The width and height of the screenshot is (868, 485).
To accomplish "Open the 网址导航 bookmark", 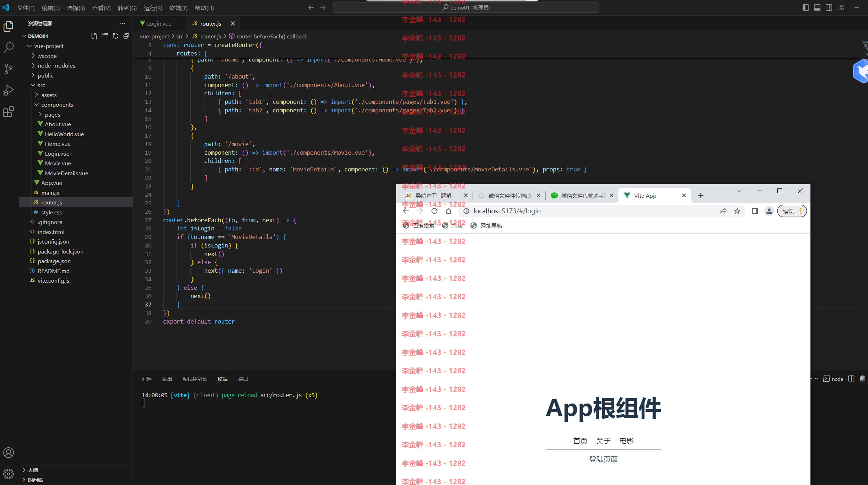I will point(486,225).
